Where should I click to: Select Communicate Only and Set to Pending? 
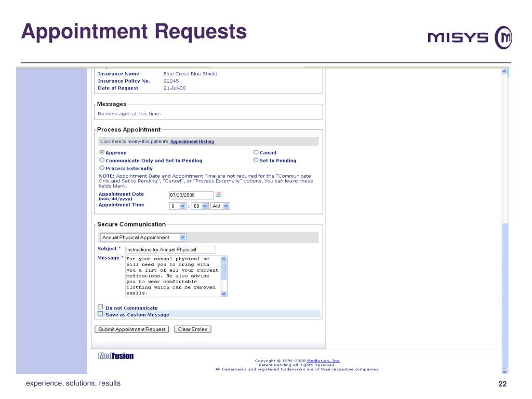coord(102,160)
